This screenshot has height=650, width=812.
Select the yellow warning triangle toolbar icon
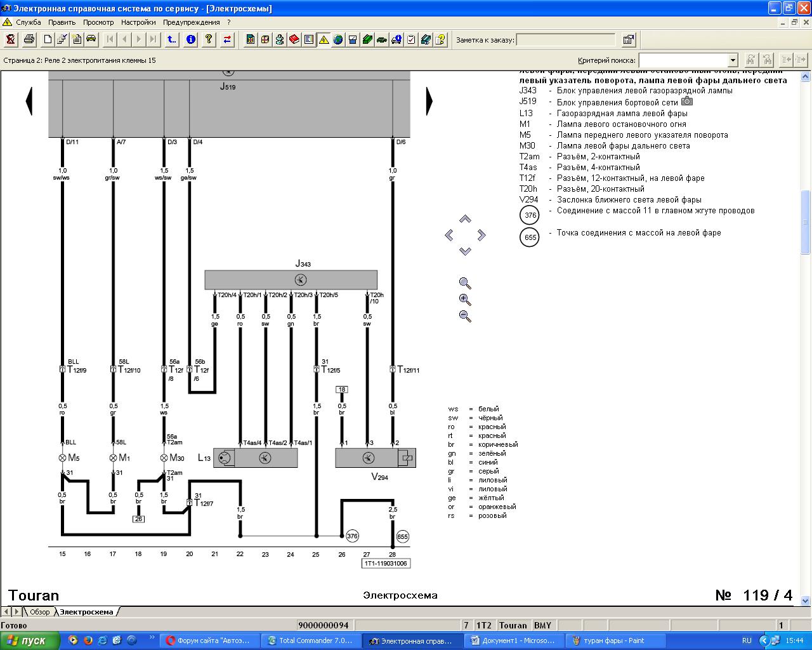point(324,39)
